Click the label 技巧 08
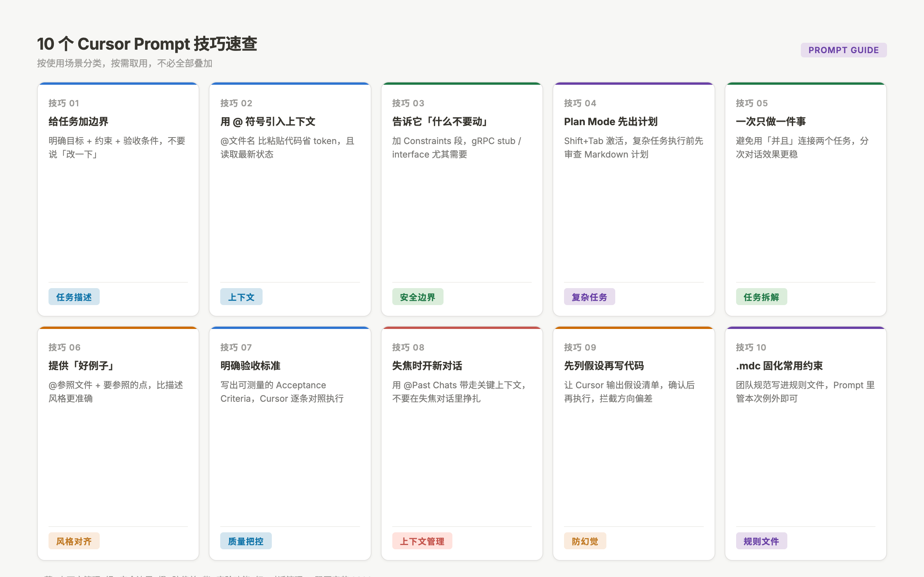This screenshot has height=577, width=924. coord(408,347)
